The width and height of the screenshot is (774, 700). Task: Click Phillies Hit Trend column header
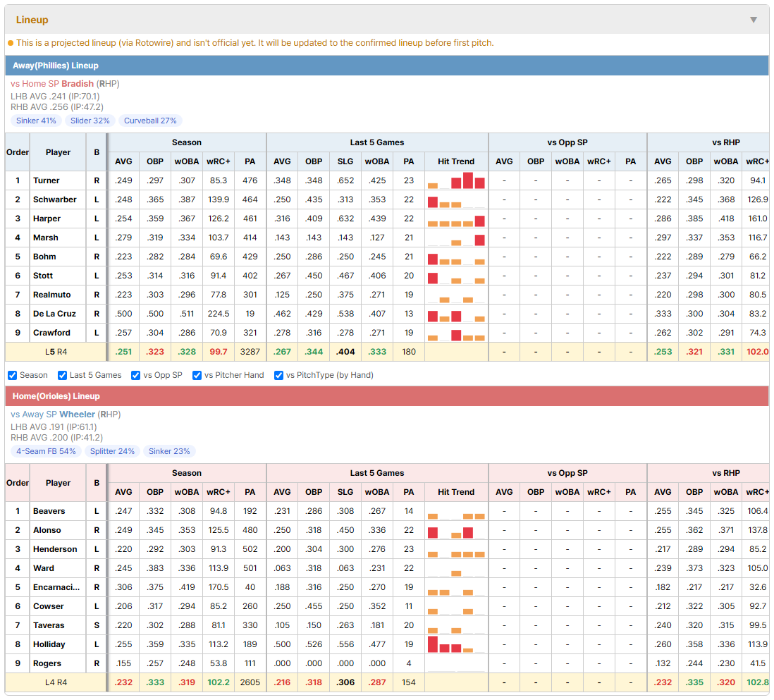(x=456, y=161)
